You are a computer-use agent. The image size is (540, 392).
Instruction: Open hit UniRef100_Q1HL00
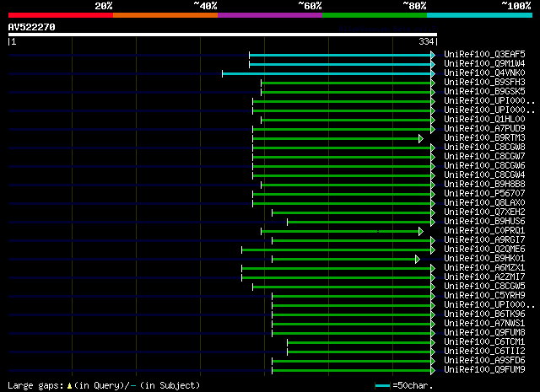click(x=484, y=120)
